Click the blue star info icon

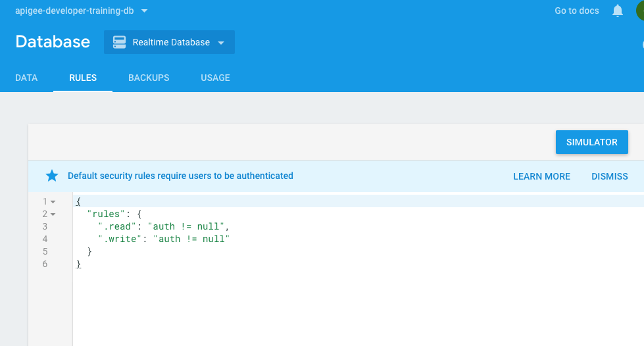pyautogui.click(x=52, y=176)
